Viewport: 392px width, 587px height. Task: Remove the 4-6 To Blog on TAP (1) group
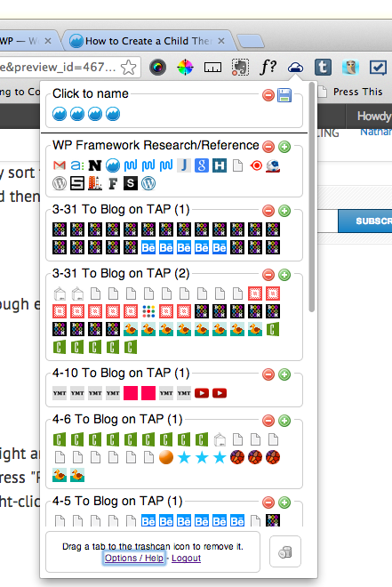coord(268,421)
